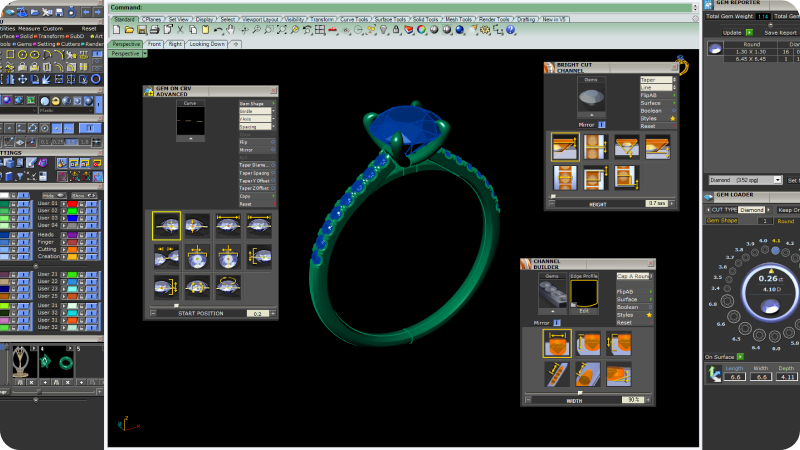Open the CPlanes toolbar tab
The height and width of the screenshot is (450, 800).
(152, 19)
